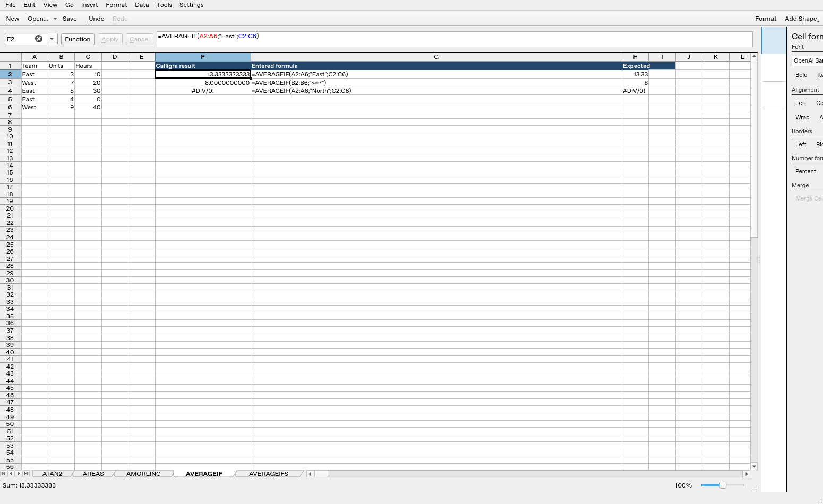Open the Insert menu
The width and height of the screenshot is (823, 504).
[89, 5]
